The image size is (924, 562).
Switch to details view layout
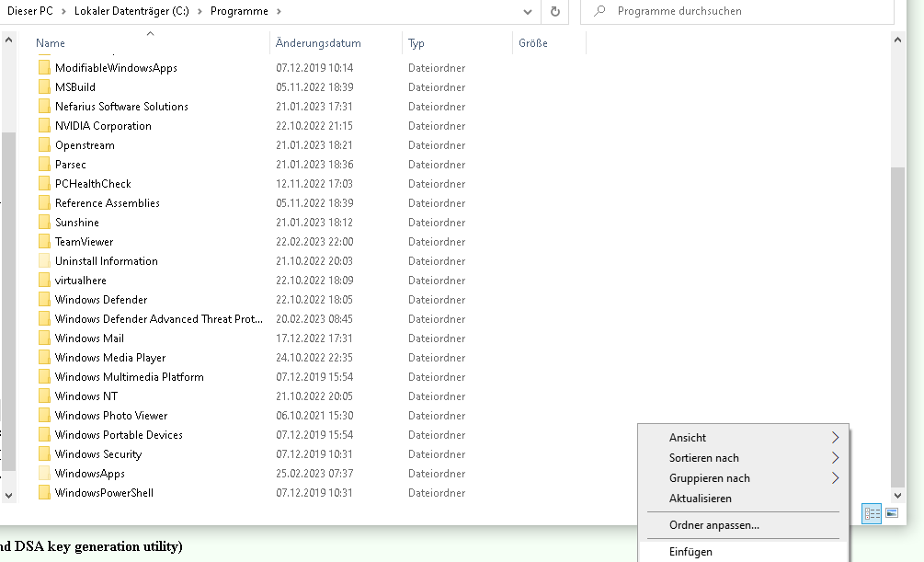[871, 513]
